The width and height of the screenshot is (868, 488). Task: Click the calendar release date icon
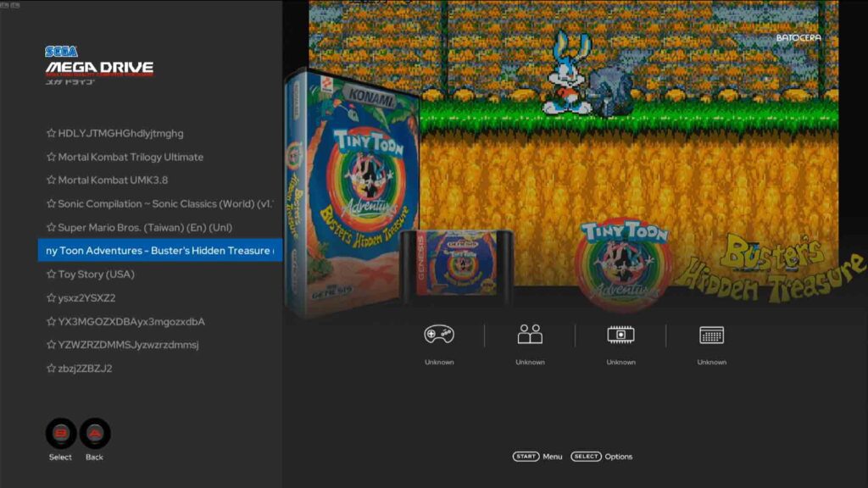711,335
